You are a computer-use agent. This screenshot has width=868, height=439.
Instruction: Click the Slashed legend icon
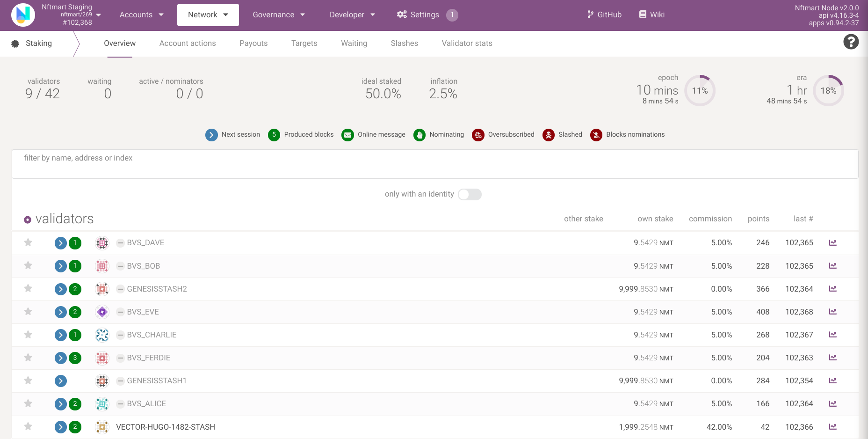tap(549, 135)
